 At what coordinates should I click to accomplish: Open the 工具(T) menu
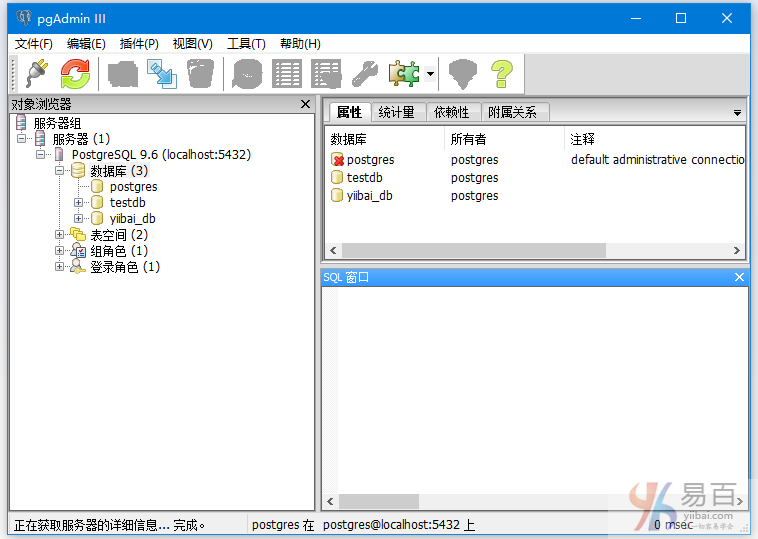246,44
